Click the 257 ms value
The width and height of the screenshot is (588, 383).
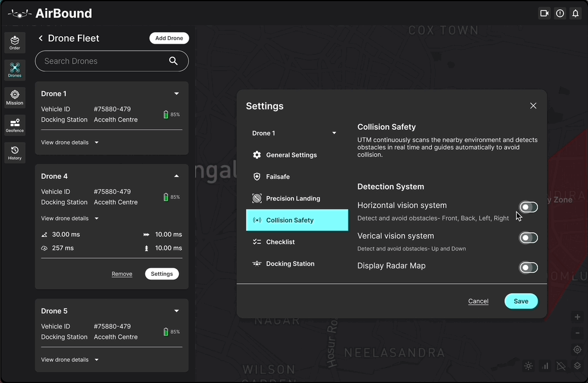62,248
